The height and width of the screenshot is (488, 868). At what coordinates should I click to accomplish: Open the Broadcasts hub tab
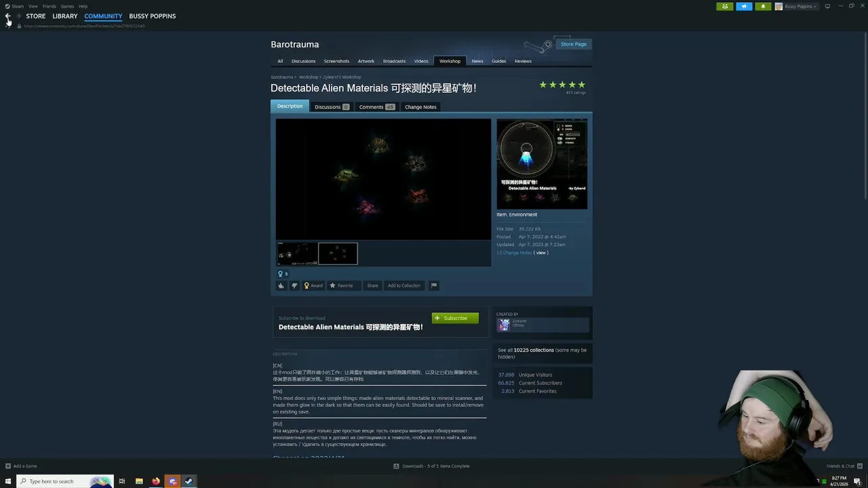coord(394,61)
